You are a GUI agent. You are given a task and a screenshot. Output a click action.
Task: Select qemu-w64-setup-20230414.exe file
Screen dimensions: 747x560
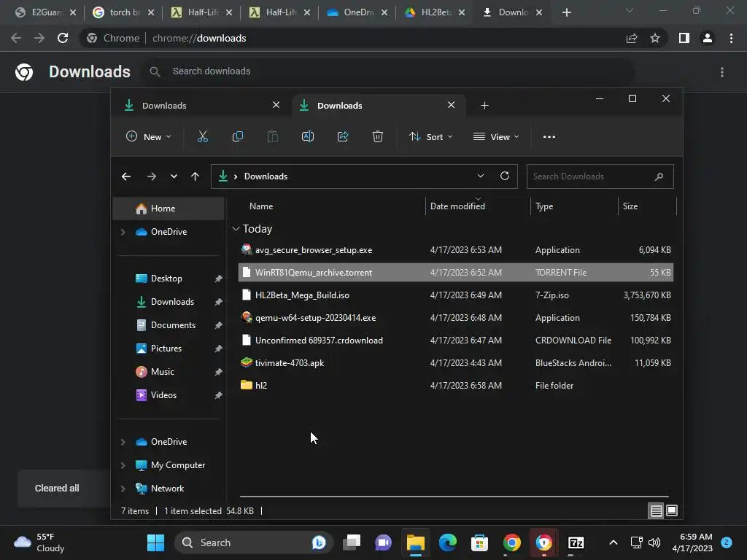click(x=455, y=318)
